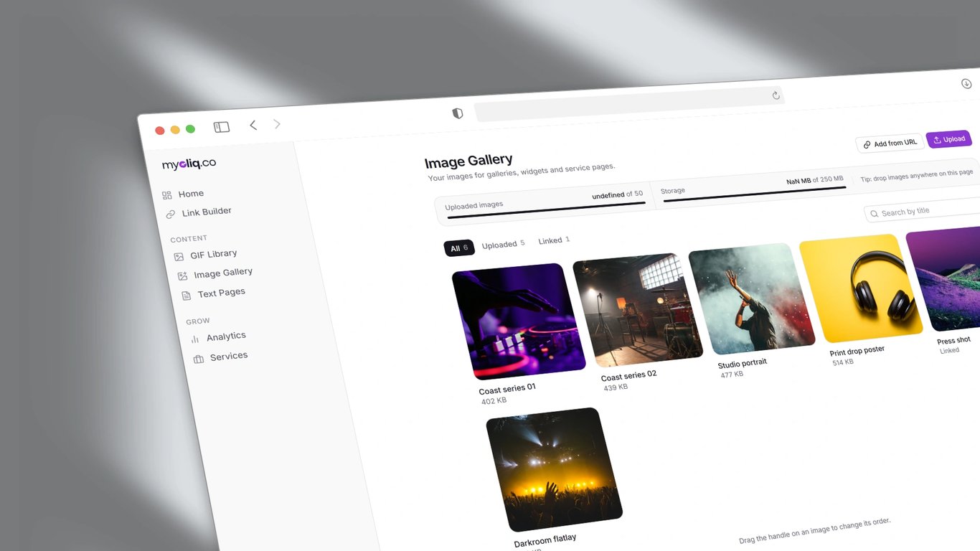Click the 514 KB file size

click(843, 362)
